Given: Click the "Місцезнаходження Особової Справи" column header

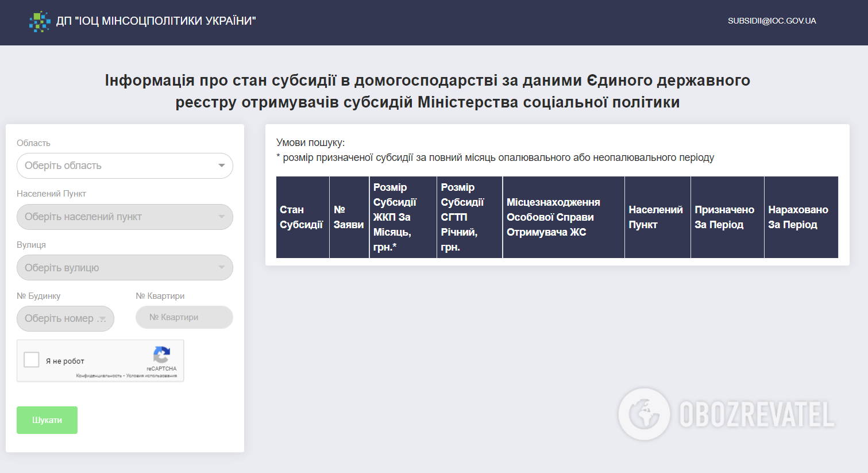Looking at the screenshot, I should [564, 217].
